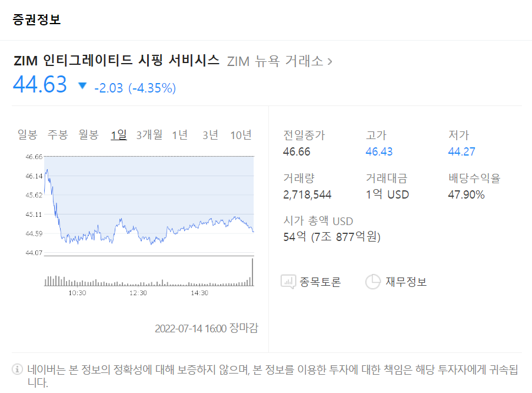Select the 3개월 chart period tab

tap(149, 135)
